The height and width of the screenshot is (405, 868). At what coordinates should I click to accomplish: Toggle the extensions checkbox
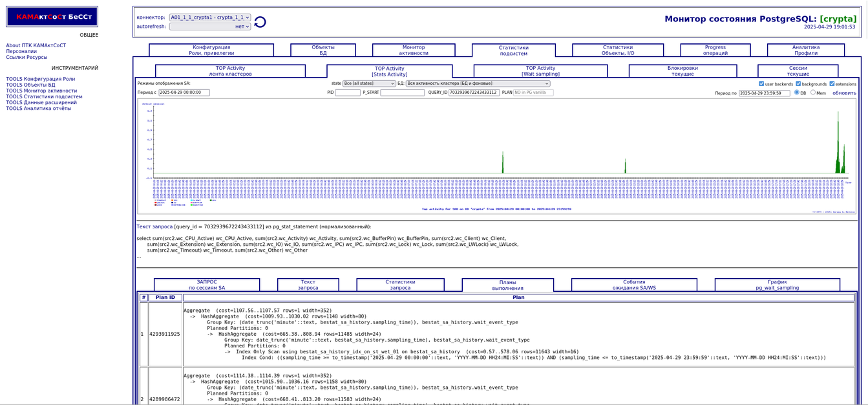point(832,83)
